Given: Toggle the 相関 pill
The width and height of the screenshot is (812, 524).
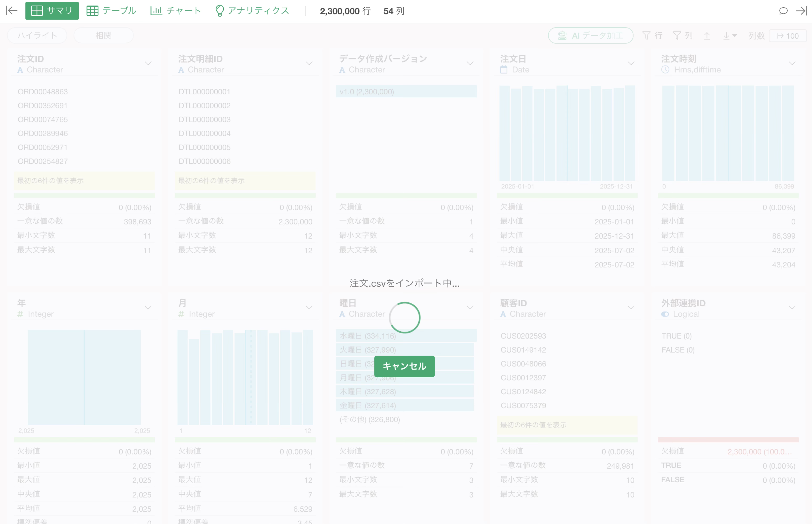Looking at the screenshot, I should point(103,35).
